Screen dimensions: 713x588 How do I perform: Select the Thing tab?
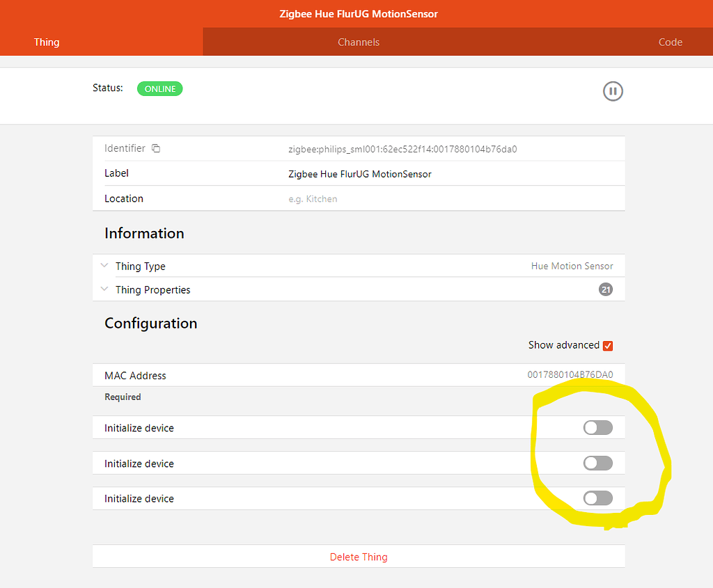tap(46, 42)
